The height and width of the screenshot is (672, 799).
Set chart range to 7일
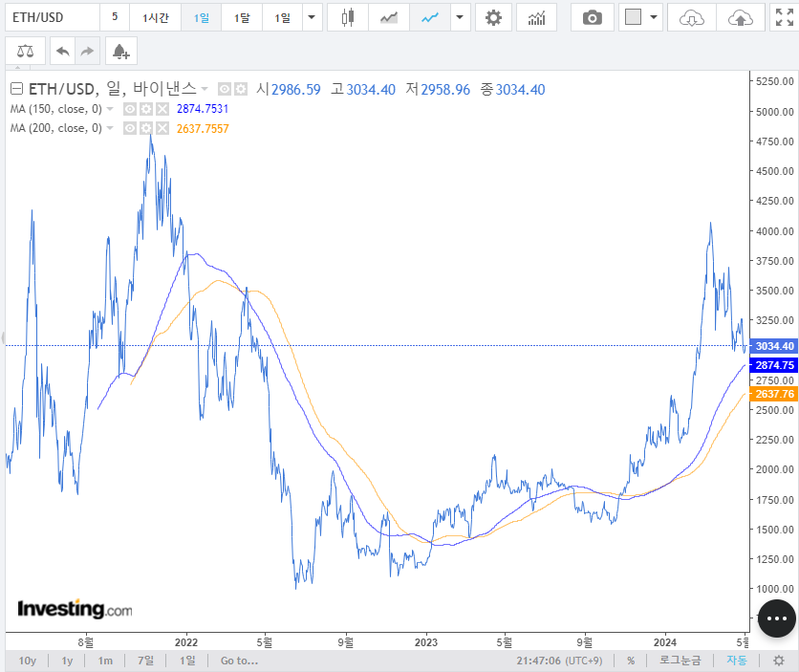pos(145,661)
